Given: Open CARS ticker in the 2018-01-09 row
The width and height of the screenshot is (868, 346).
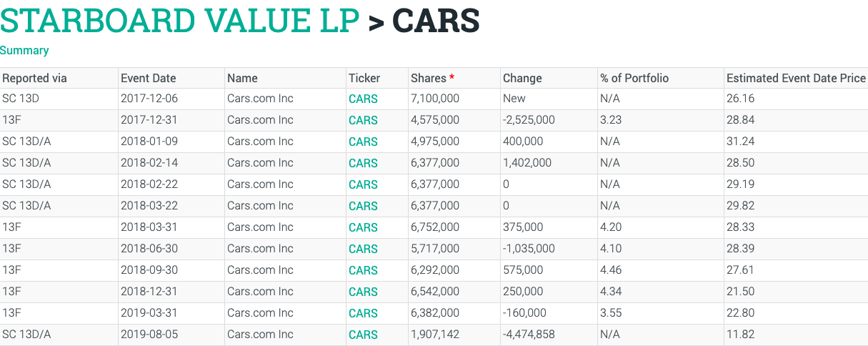Looking at the screenshot, I should coord(363,142).
